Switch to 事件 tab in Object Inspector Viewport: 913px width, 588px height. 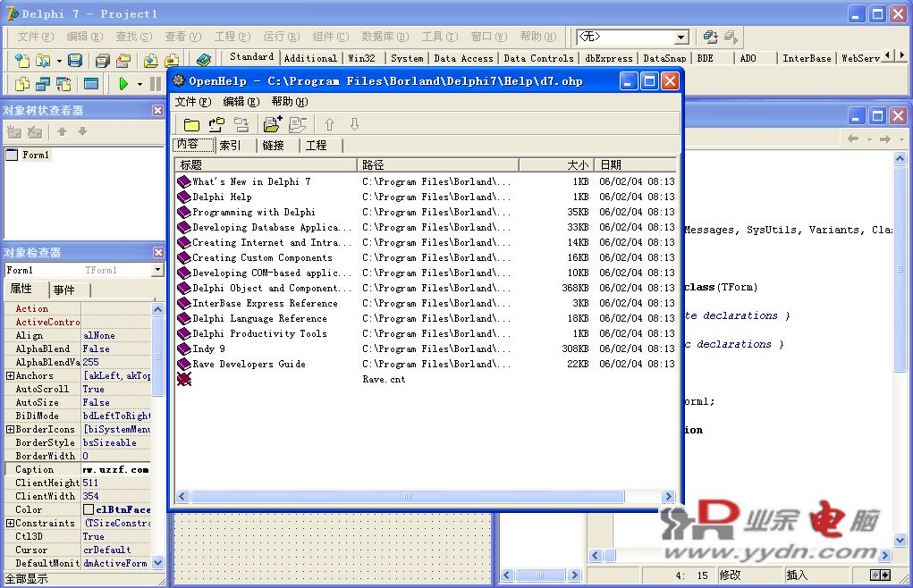pos(69,290)
